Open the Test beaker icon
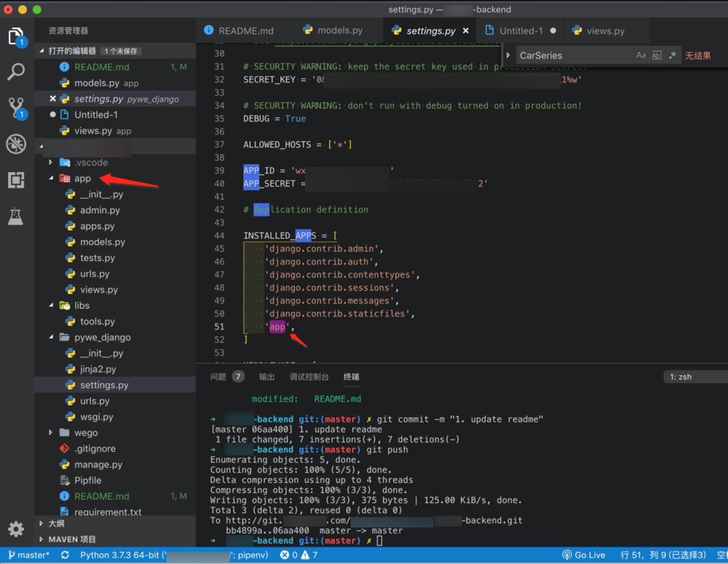728x564 pixels. point(16,216)
